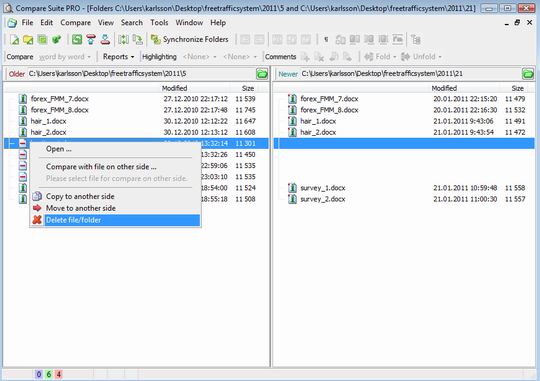Screen dimensions: 540x381
Task: Click the app icon left of File menu
Action: [12, 23]
